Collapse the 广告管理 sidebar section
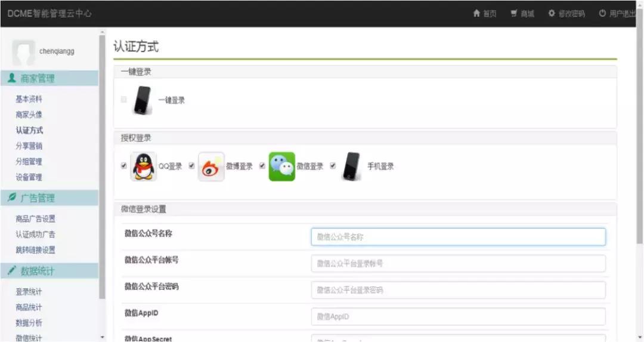This screenshot has width=644, height=342. (x=49, y=198)
